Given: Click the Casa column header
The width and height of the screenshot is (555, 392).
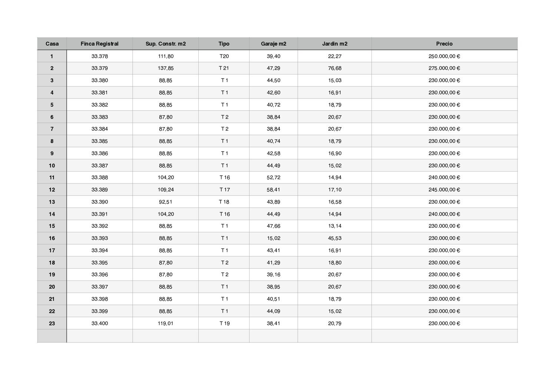Looking at the screenshot, I should tap(52, 44).
